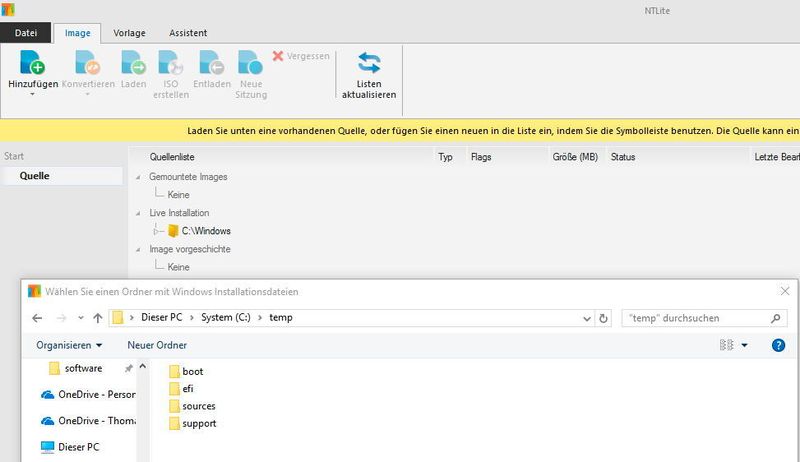Image resolution: width=800 pixels, height=462 pixels.
Task: Click the change view icon
Action: (727, 345)
